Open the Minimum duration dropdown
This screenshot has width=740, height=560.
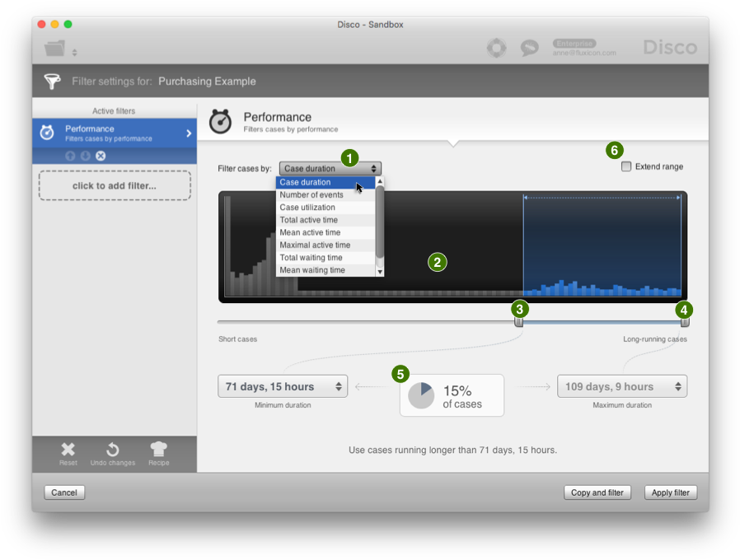click(283, 386)
